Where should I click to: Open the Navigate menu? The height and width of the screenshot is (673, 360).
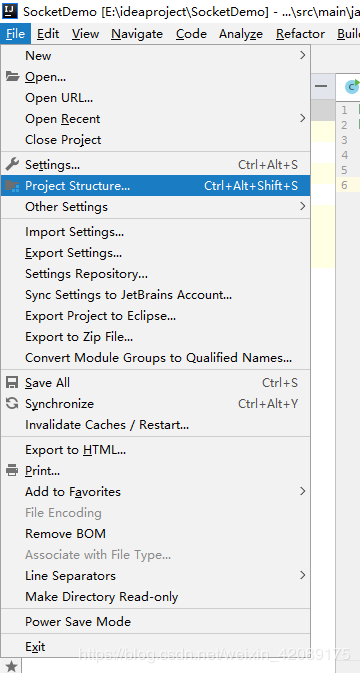click(x=137, y=34)
